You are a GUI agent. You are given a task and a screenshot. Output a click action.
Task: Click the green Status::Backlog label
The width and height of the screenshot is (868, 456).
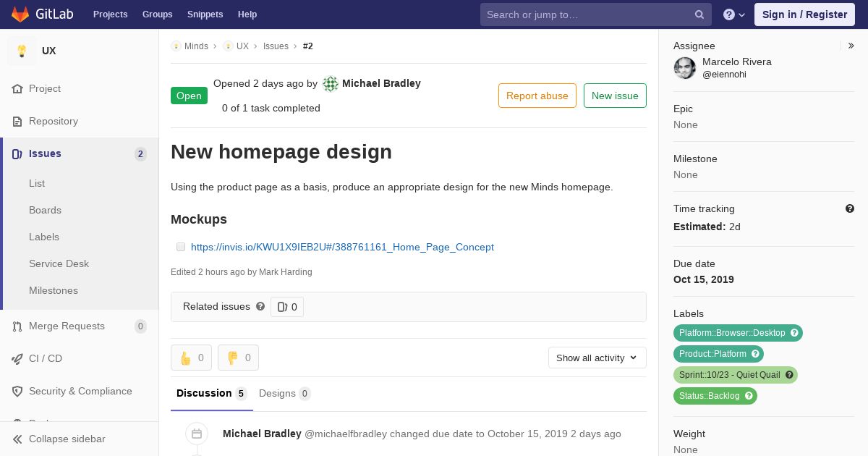pyautogui.click(x=715, y=396)
